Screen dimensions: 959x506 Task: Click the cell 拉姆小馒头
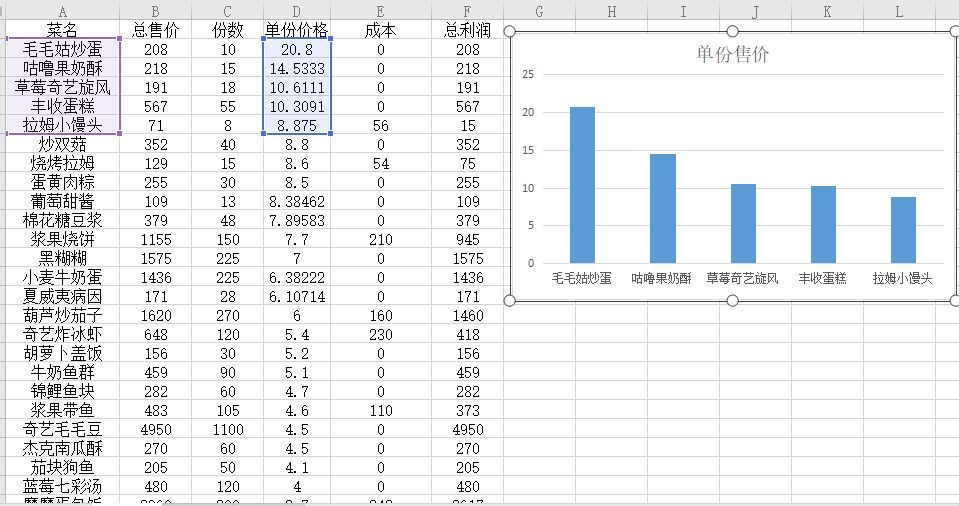click(x=62, y=125)
